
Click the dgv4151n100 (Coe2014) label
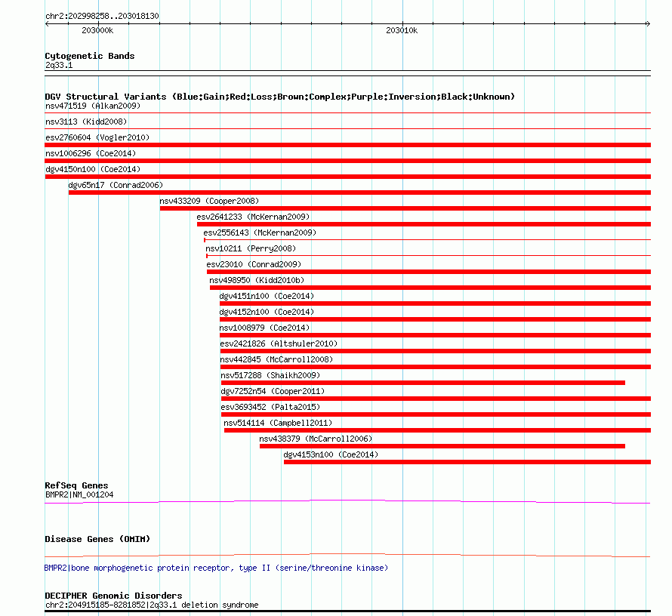267,296
